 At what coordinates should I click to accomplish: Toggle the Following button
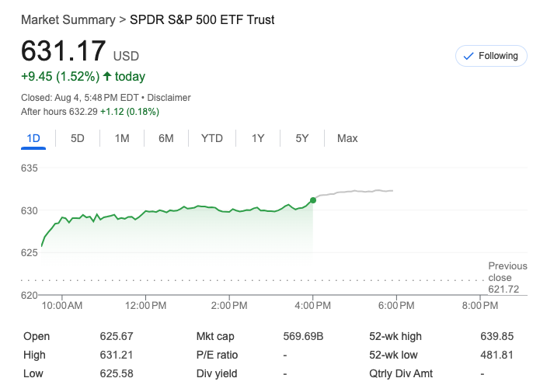(490, 56)
